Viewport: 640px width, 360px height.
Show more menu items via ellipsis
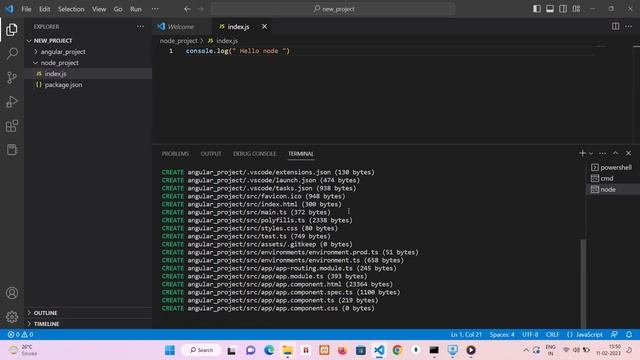pyautogui.click(x=155, y=9)
